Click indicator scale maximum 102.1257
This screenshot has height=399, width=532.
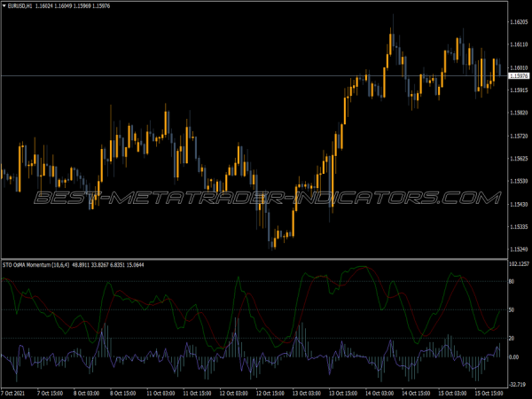coord(519,264)
